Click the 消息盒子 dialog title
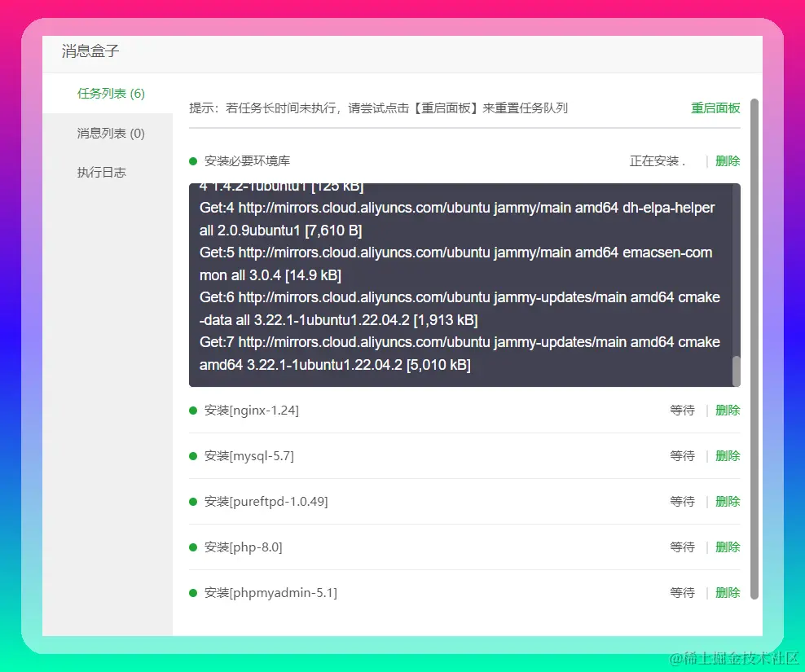The height and width of the screenshot is (672, 805). [x=90, y=51]
